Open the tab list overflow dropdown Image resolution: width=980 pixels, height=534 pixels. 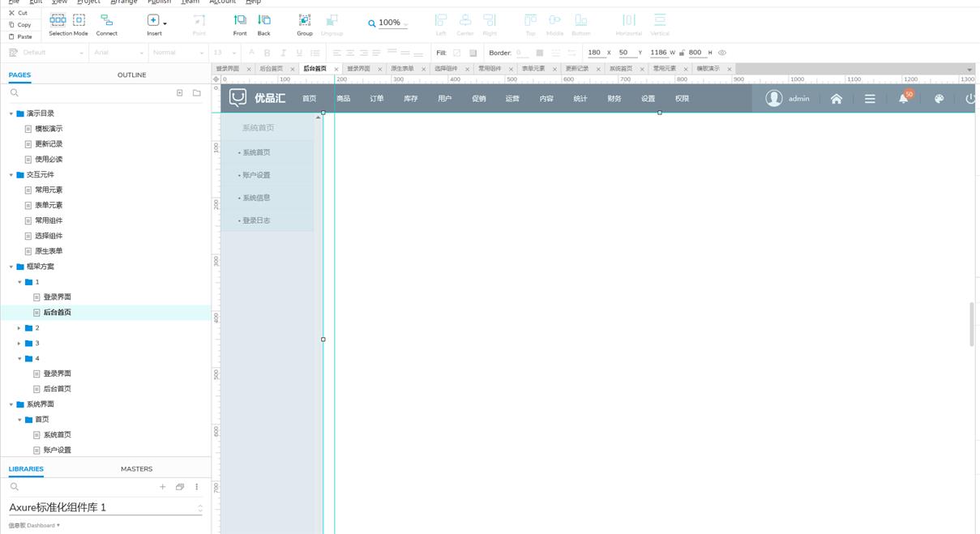(x=969, y=70)
